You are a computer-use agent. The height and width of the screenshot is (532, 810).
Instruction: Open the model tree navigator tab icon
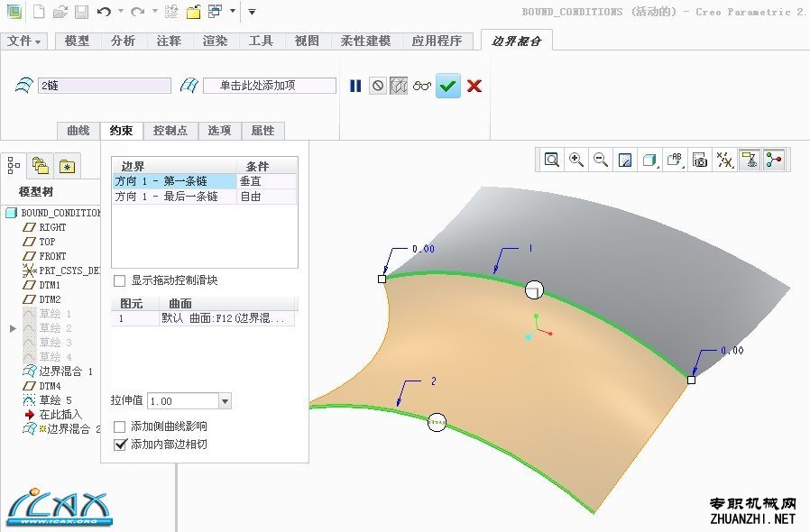pos(14,166)
